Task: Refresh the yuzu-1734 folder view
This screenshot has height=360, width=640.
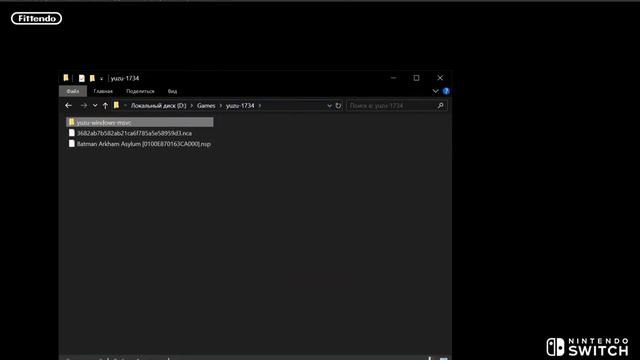Action: tap(338, 106)
